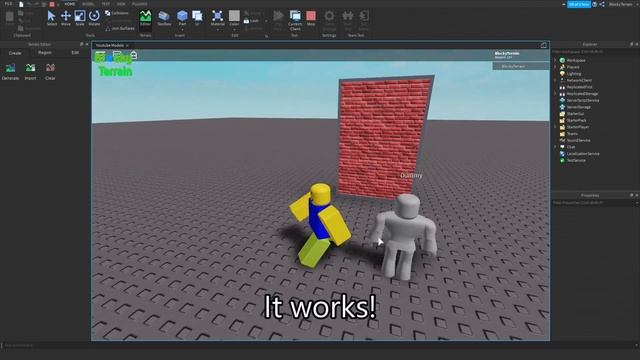Screen dimensions: 640x360
Task: Pick the Rotate tool
Action: click(94, 18)
